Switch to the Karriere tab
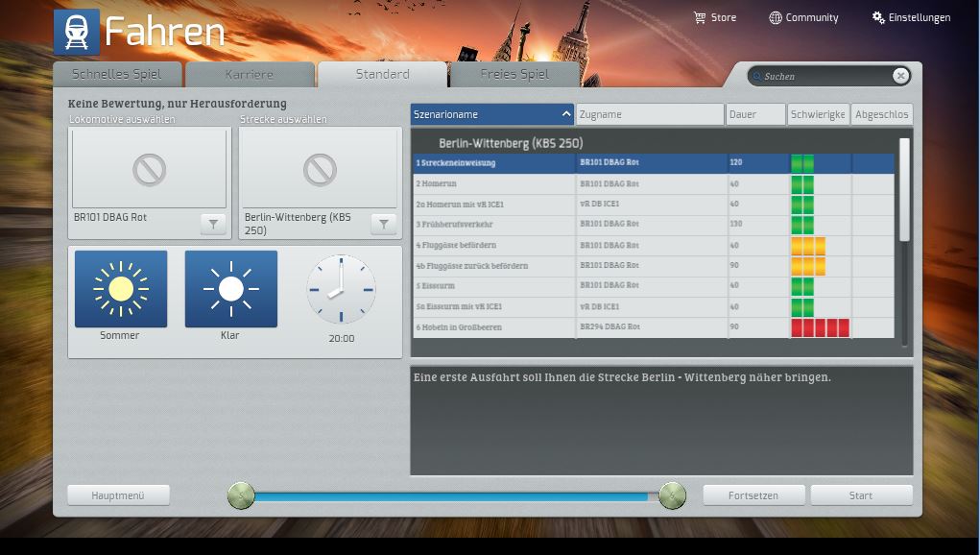980x555 pixels. click(x=250, y=74)
